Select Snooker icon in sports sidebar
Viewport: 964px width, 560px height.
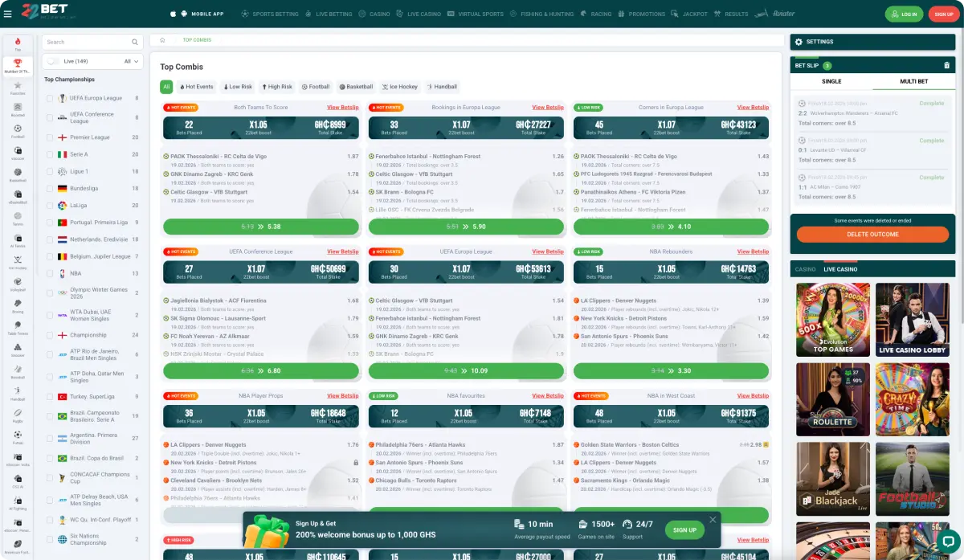[x=18, y=349]
